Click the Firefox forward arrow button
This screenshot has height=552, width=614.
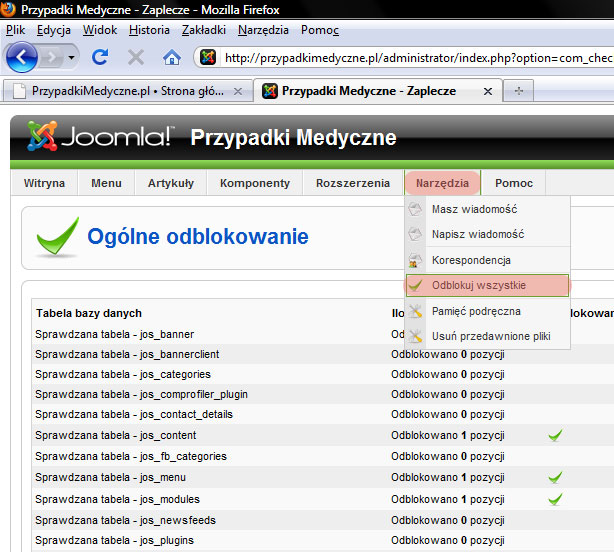coord(51,58)
